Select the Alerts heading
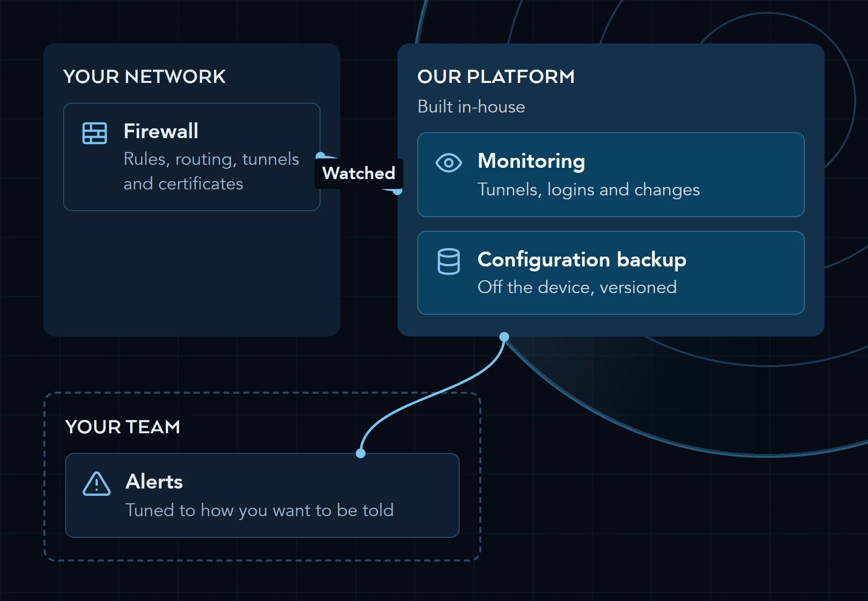Viewport: 868px width, 601px height. pyautogui.click(x=154, y=482)
